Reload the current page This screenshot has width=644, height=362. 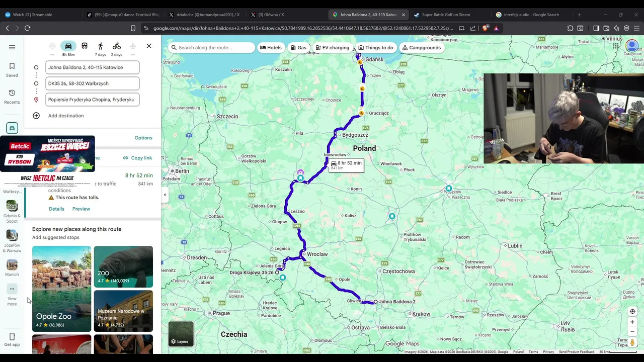point(28,28)
